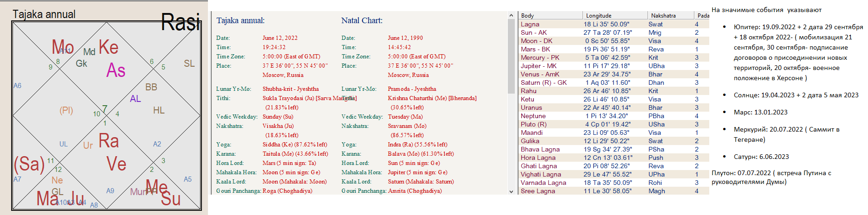Select the Sun - AK row
The width and height of the screenshot is (868, 215).
[x=614, y=32]
